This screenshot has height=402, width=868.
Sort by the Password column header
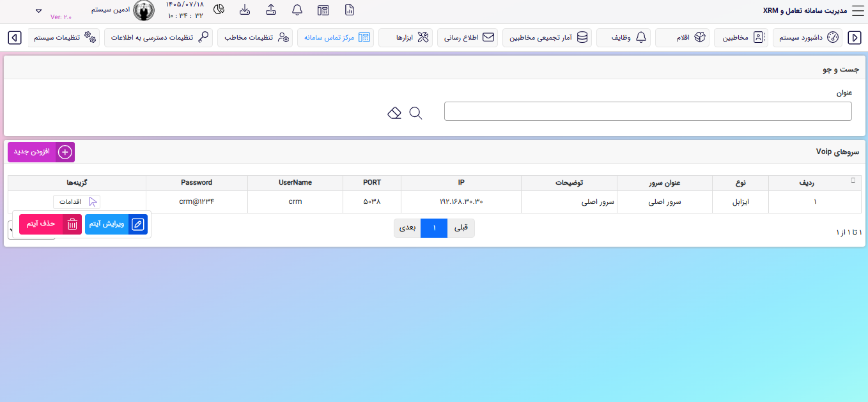pyautogui.click(x=196, y=183)
